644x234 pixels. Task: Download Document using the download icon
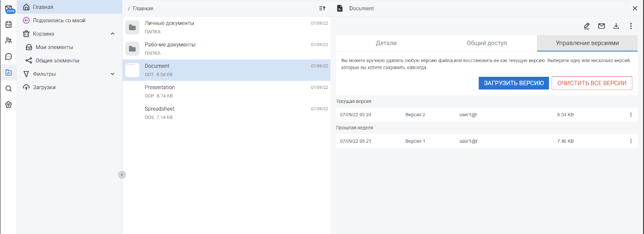click(x=616, y=26)
